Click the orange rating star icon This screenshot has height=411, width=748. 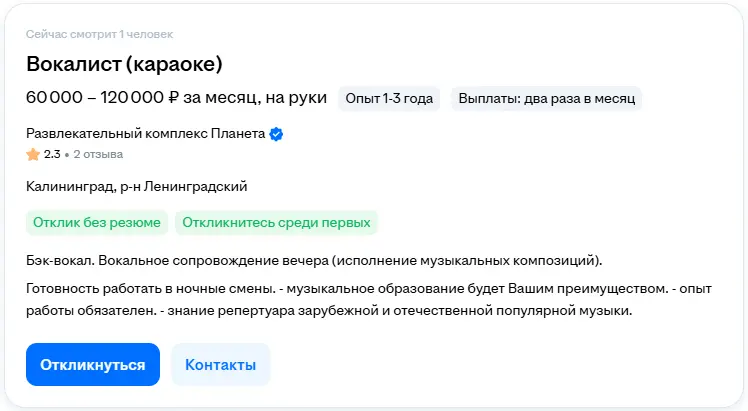pos(33,155)
